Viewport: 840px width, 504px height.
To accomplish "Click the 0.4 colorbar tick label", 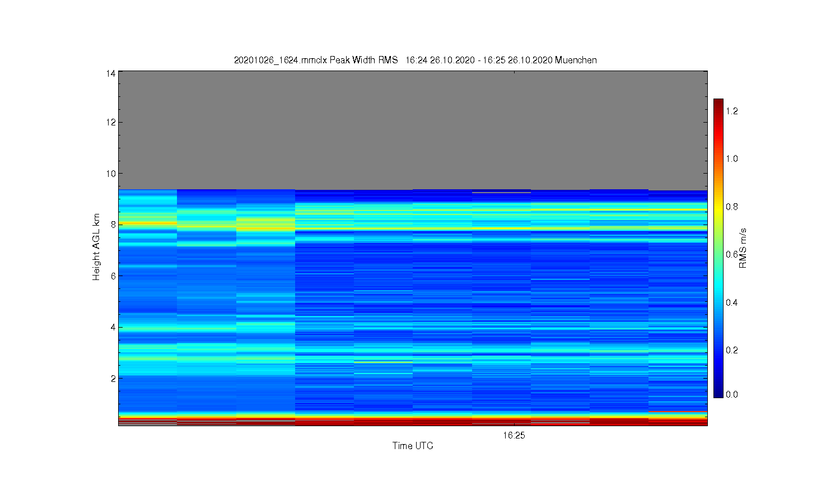I will pyautogui.click(x=732, y=302).
